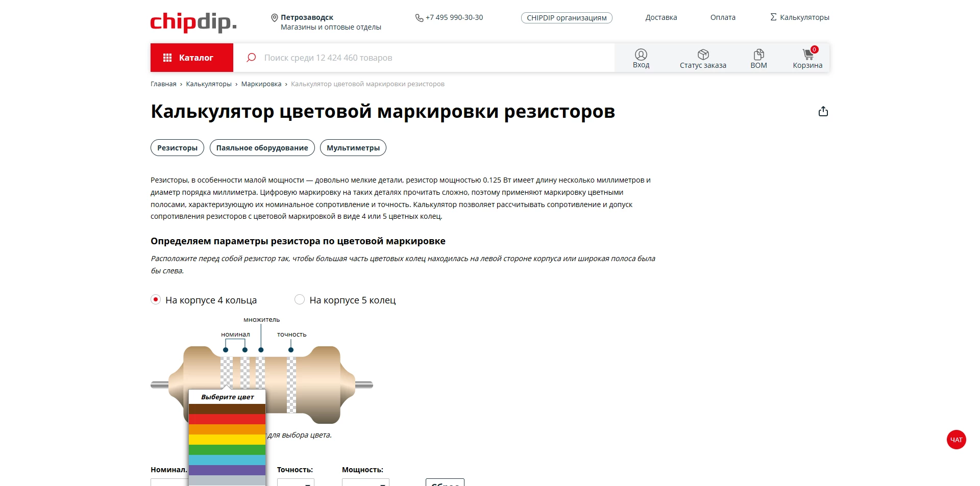Click the CHIPDIP организациям button
Screen dimensions: 980x486
click(566, 17)
